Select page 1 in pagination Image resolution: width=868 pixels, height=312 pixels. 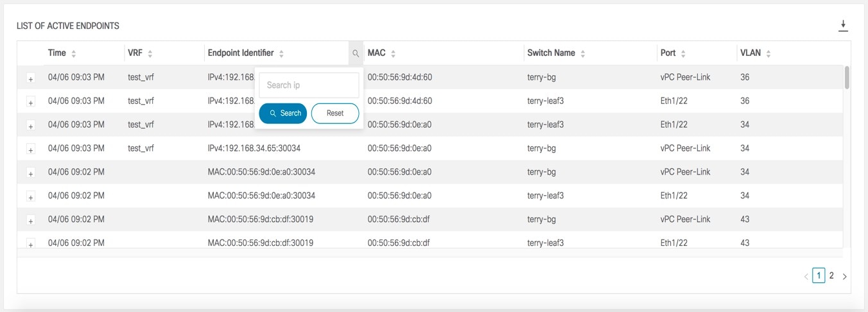point(819,275)
